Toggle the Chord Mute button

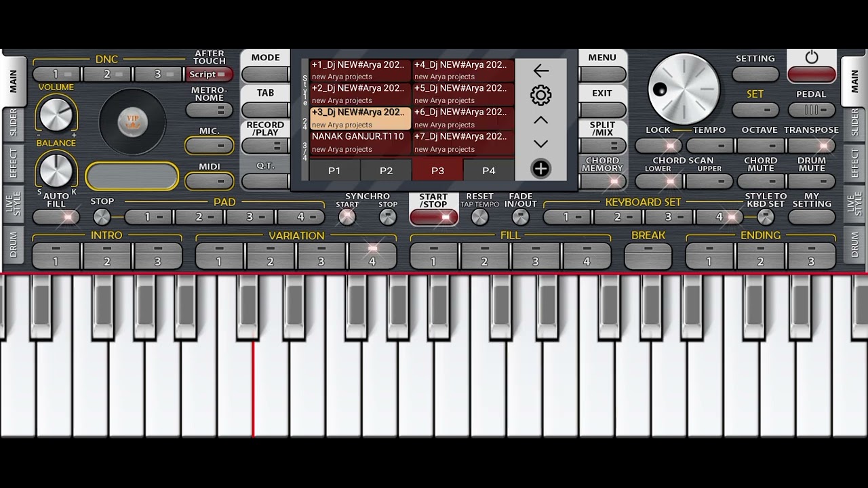click(x=760, y=182)
